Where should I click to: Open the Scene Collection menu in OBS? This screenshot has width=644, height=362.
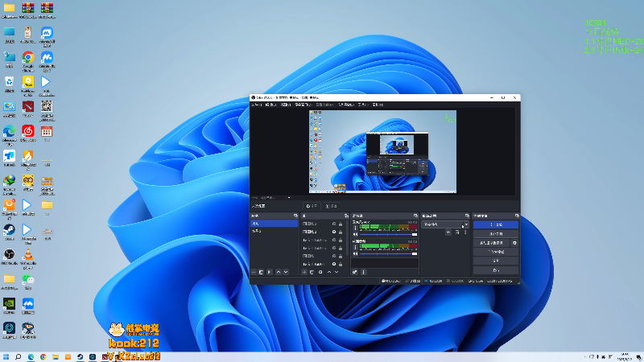346,105
